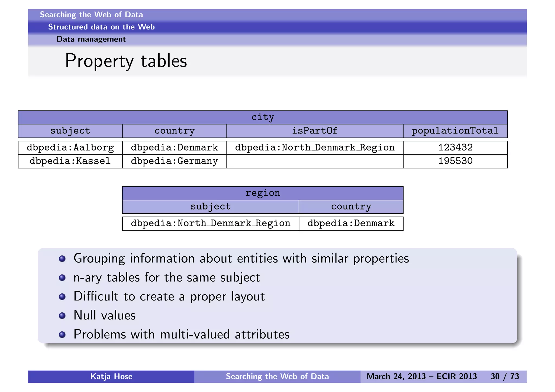Viewport: 555px width, 392px height.
Task: Select the 'region' table header
Action: (x=263, y=193)
